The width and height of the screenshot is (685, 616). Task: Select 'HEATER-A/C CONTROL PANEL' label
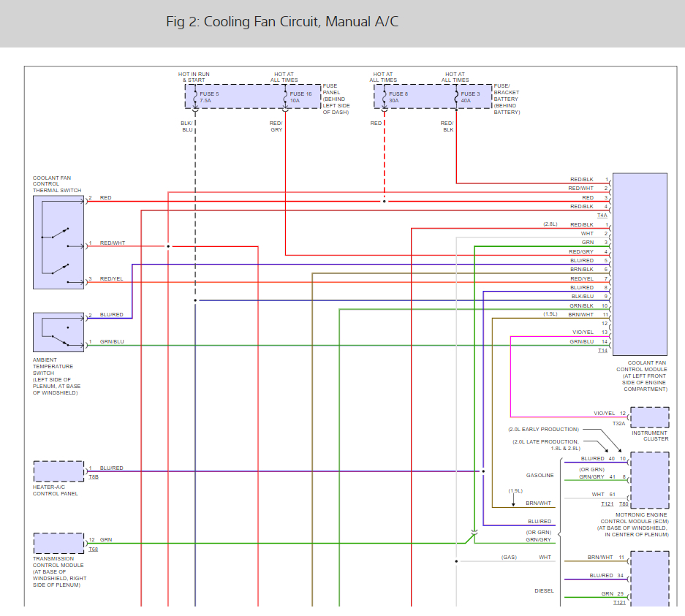pyautogui.click(x=55, y=490)
